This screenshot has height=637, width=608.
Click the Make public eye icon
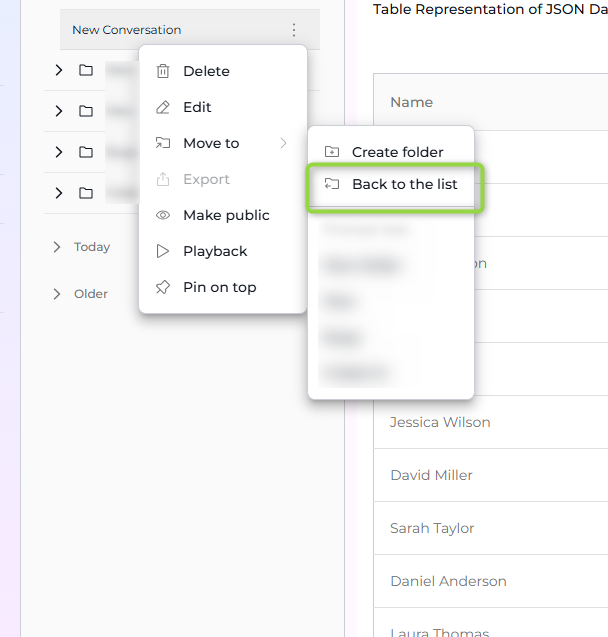[x=163, y=215]
